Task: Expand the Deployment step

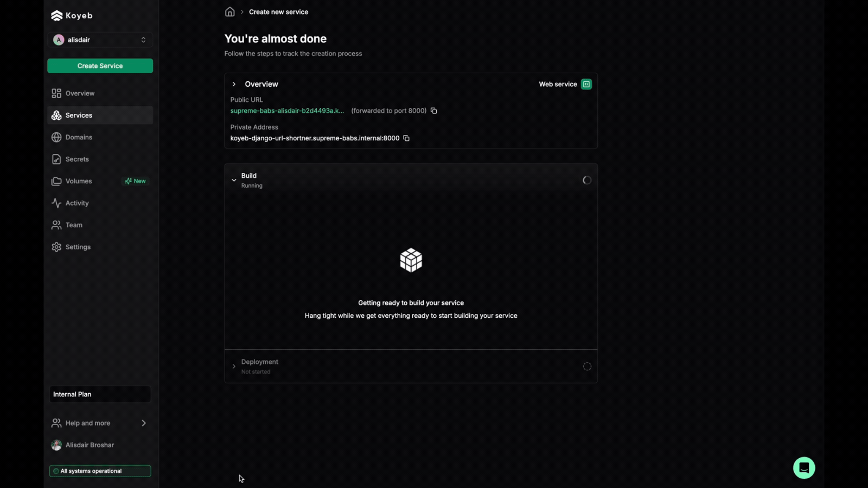Action: click(234, 367)
